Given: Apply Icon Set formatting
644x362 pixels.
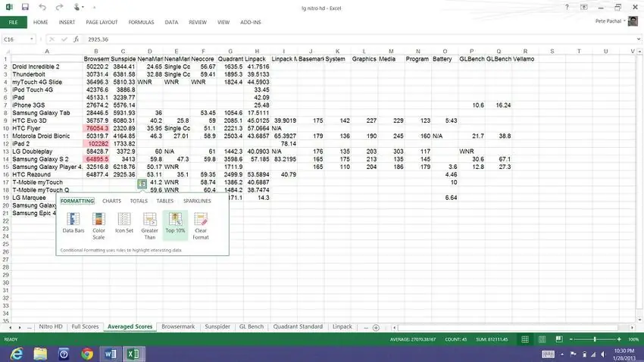Looking at the screenshot, I should pos(124,223).
